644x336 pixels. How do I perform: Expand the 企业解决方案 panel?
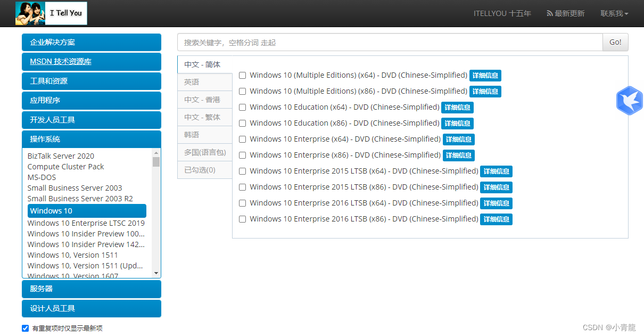[x=92, y=43]
